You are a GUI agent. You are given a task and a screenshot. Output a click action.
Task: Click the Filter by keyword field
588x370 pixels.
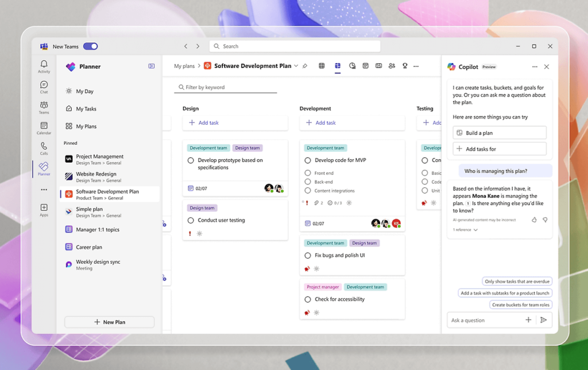226,87
